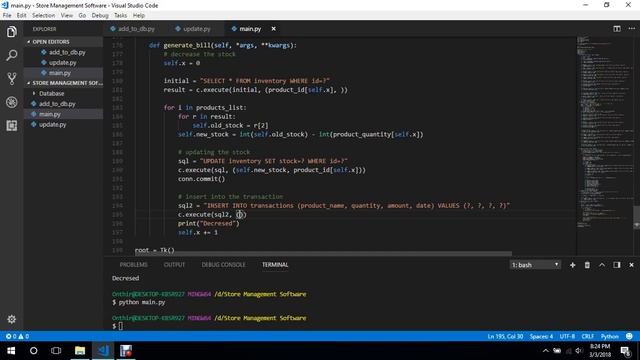Screen dimensions: 640x360
Task: Click the volume icon in the system tray
Action: (x=579, y=351)
